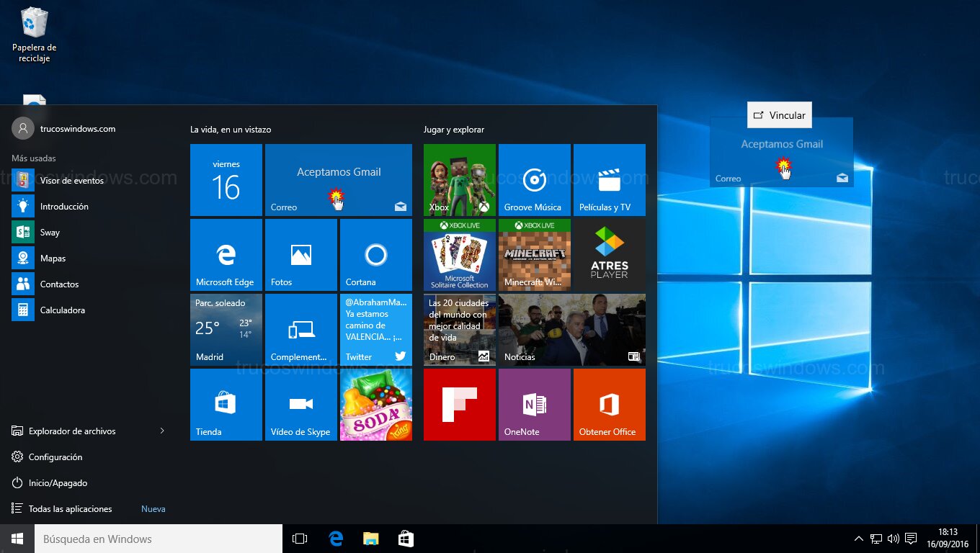Open Visor de eventos from most used
The height and width of the screenshot is (553, 980).
(x=71, y=181)
